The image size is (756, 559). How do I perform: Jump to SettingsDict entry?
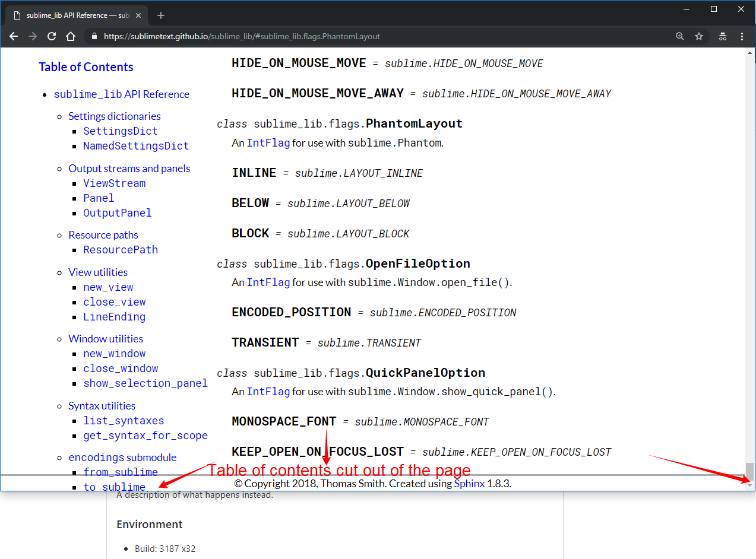point(121,131)
